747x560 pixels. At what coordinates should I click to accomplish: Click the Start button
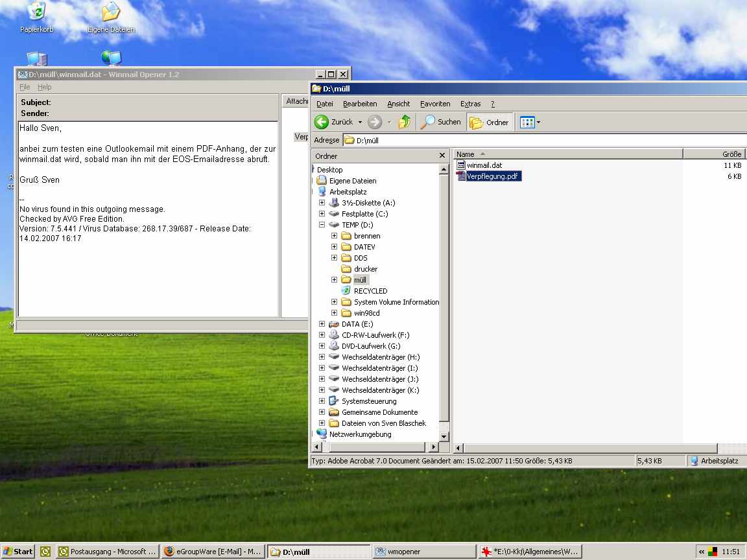pyautogui.click(x=18, y=552)
